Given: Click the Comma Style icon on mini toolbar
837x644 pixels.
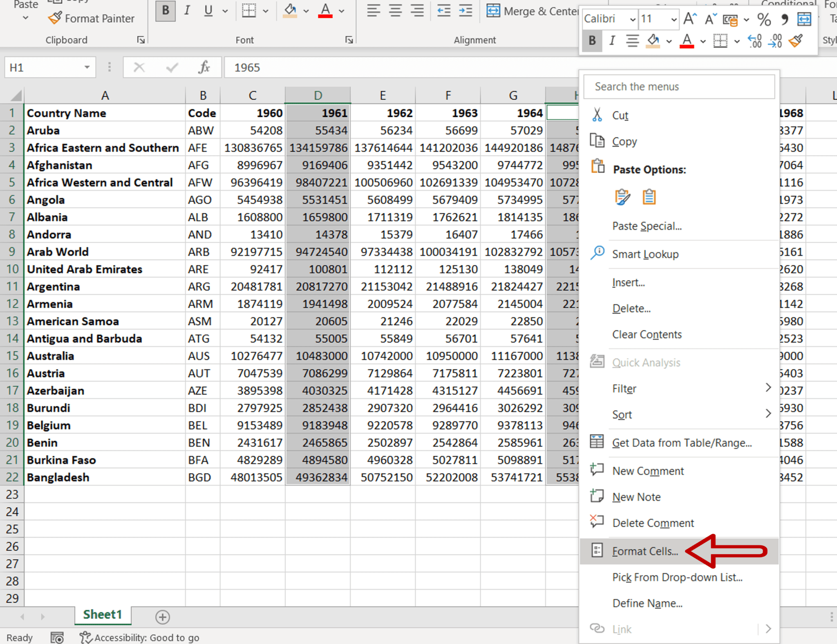Looking at the screenshot, I should [784, 19].
